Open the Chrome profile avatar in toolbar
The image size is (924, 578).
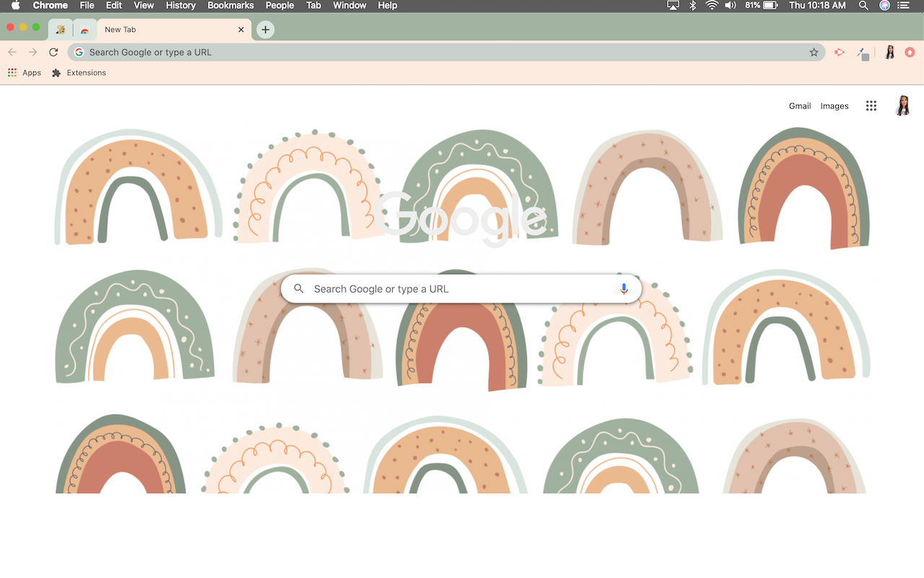click(x=889, y=52)
